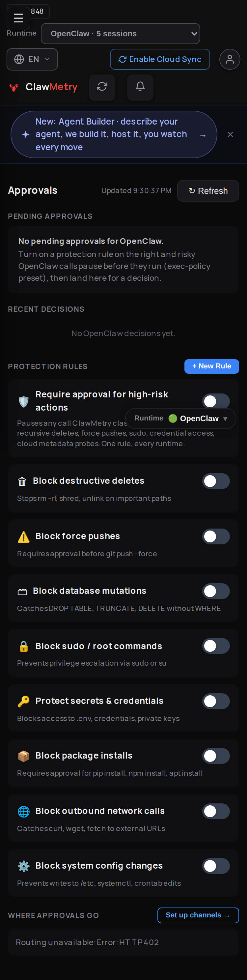
Task: Click the sync refresh icon beside ClawMetry
Action: 102,87
